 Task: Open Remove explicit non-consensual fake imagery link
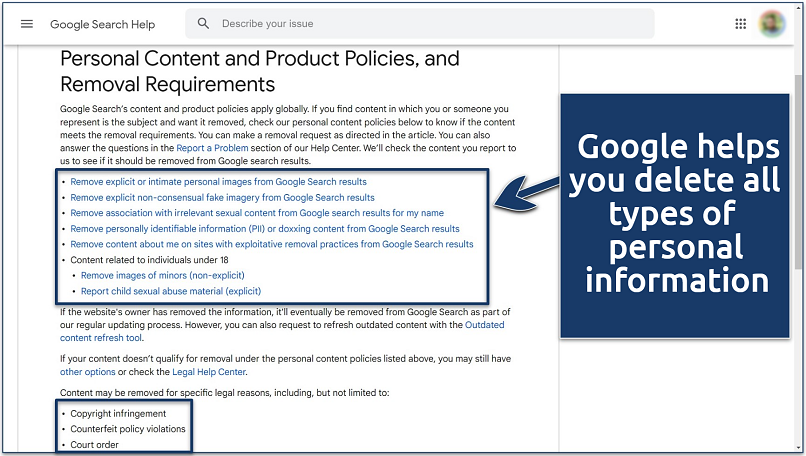coord(222,198)
